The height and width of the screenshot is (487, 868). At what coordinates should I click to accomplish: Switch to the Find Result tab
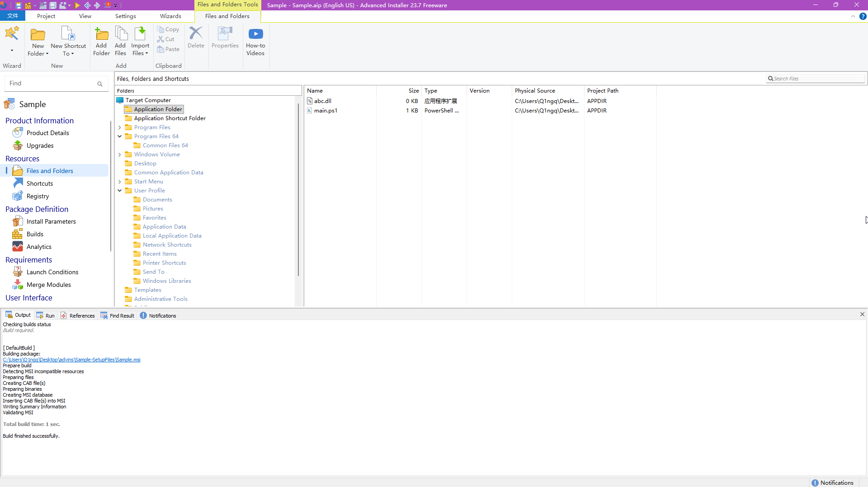[117, 315]
